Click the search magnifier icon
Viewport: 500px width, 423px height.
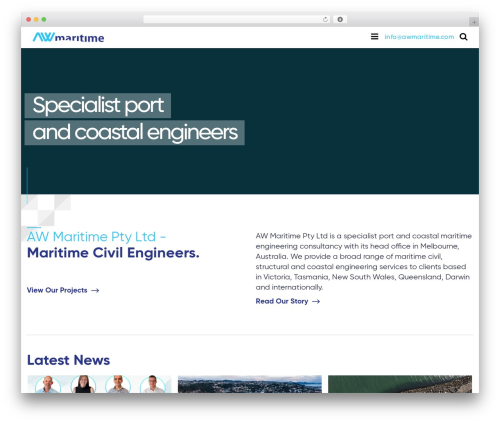pyautogui.click(x=463, y=37)
